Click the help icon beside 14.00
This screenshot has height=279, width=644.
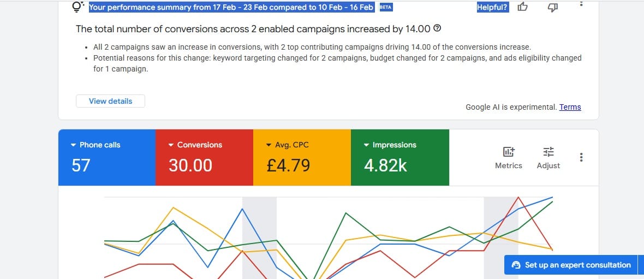[x=437, y=28]
